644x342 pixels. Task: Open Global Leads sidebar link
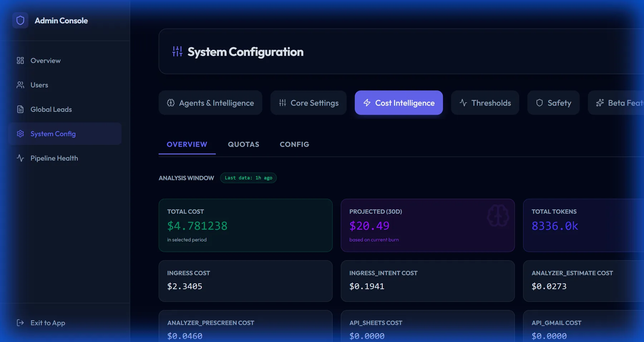click(x=65, y=109)
